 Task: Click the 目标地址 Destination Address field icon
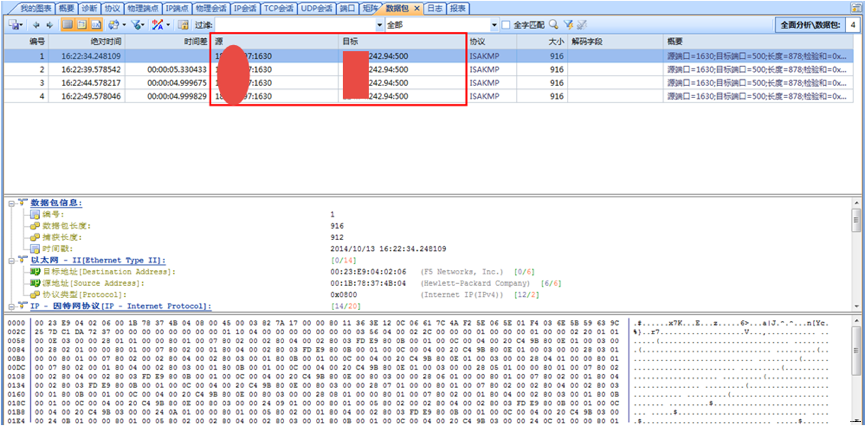coord(35,271)
